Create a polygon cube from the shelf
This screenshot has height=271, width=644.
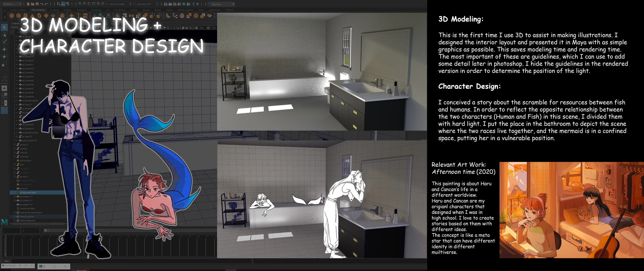(x=19, y=16)
